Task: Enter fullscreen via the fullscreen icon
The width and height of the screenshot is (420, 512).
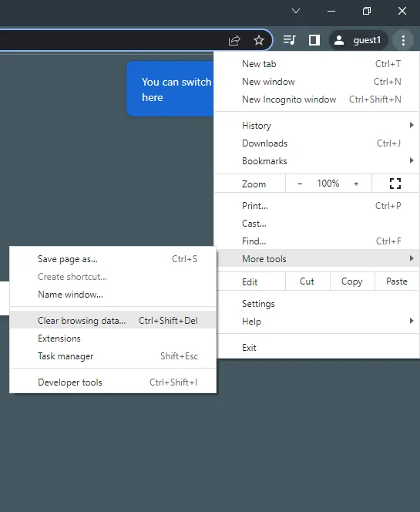Action: (395, 184)
